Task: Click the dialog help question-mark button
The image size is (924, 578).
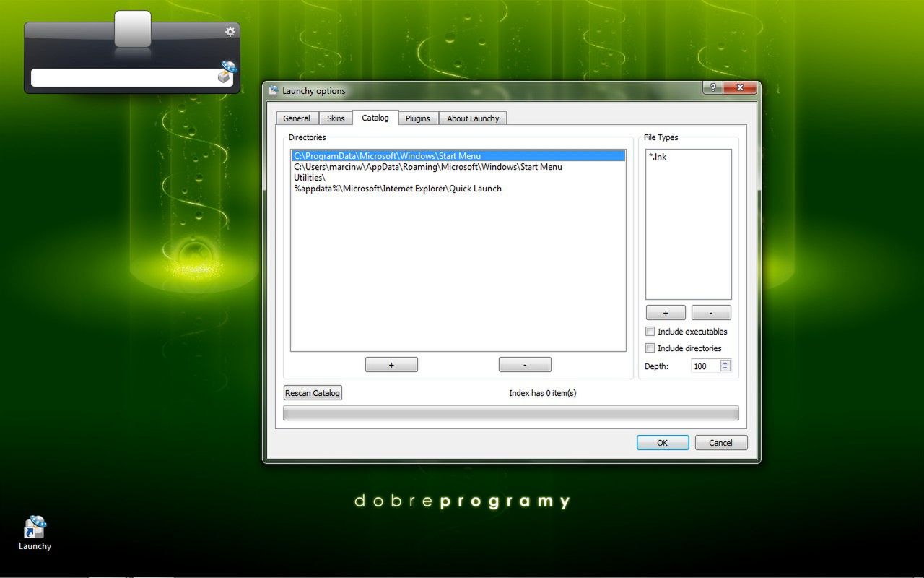Action: [x=712, y=87]
